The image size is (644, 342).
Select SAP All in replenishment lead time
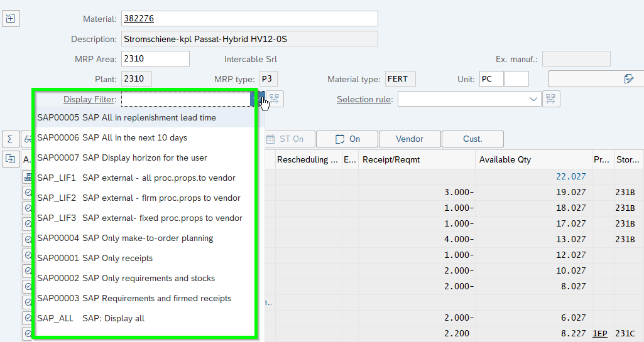[x=126, y=117]
